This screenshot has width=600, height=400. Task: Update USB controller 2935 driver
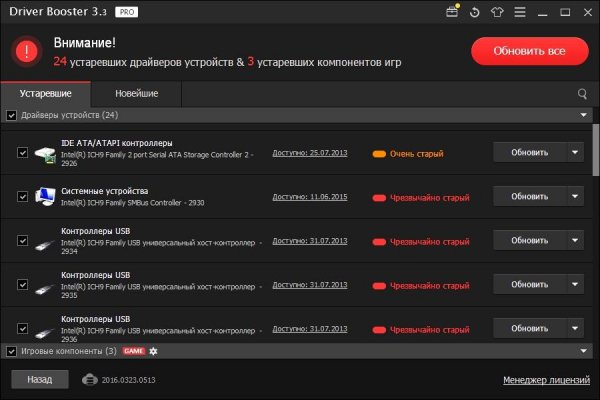pyautogui.click(x=530, y=284)
